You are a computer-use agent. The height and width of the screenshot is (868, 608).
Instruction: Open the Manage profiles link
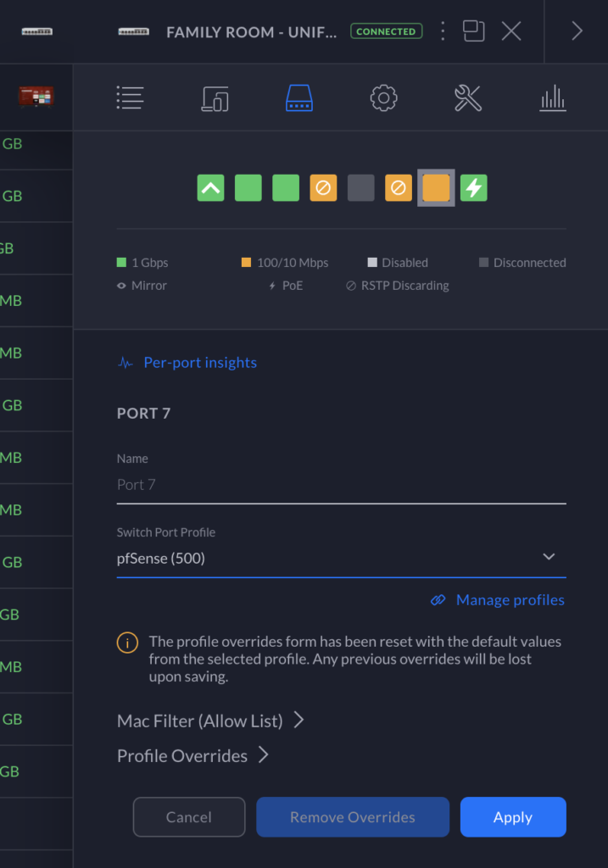(x=510, y=600)
